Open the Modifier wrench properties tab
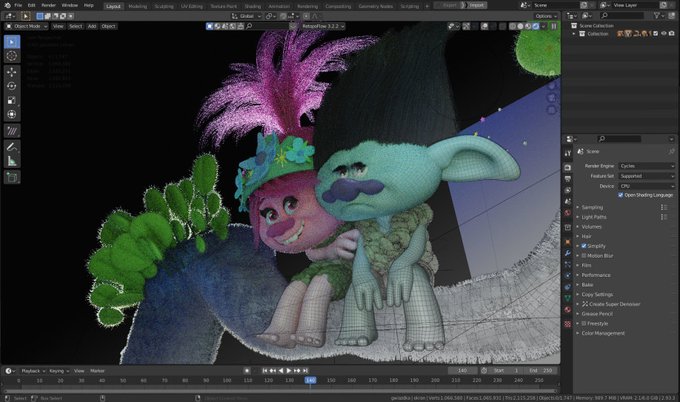Screen dimensions: 680x402 point(568,253)
